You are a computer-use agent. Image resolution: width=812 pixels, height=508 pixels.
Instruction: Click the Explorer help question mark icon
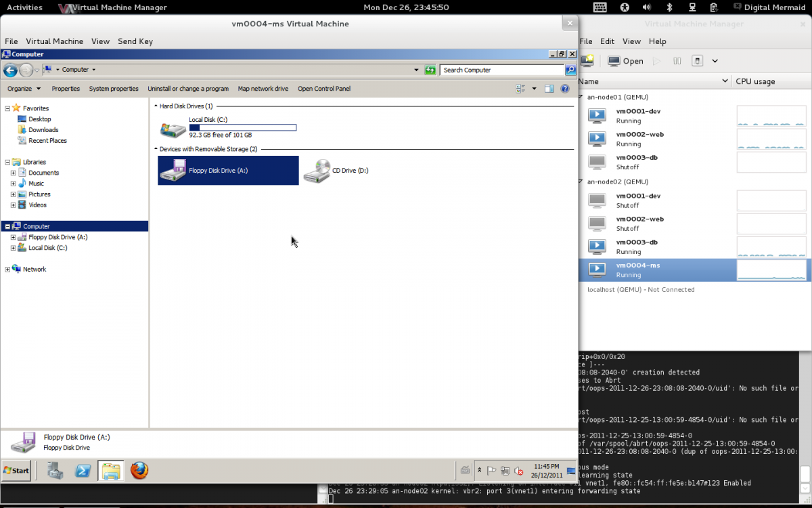tap(565, 89)
